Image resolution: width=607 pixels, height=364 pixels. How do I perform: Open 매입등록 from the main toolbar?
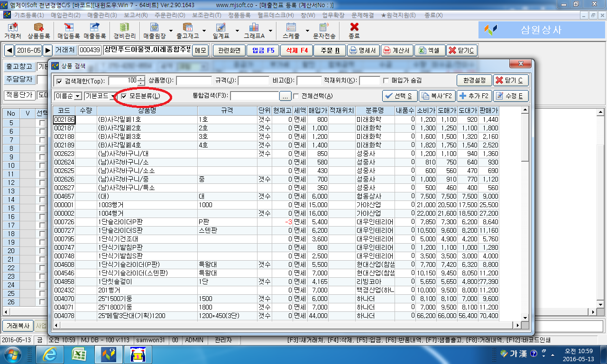(68, 31)
